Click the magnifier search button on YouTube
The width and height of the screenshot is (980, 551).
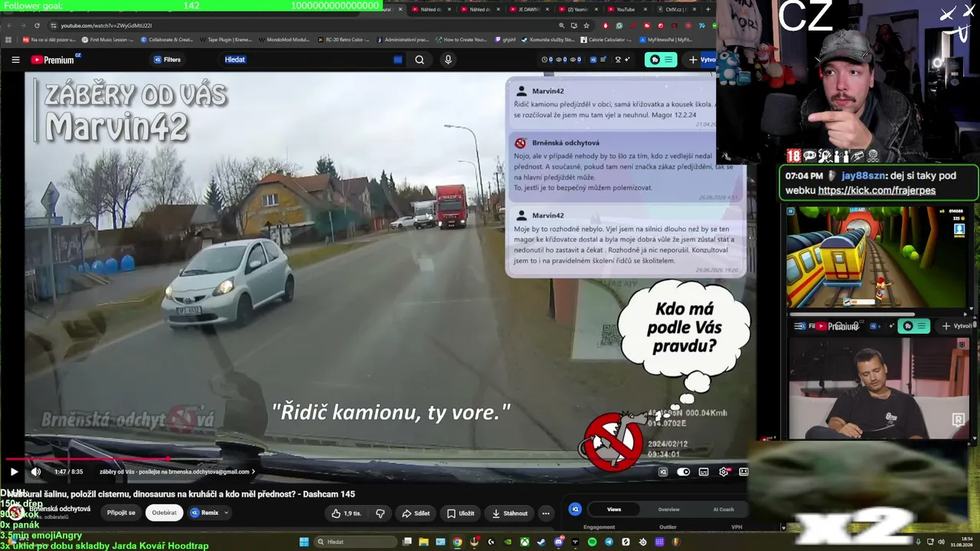click(x=420, y=60)
